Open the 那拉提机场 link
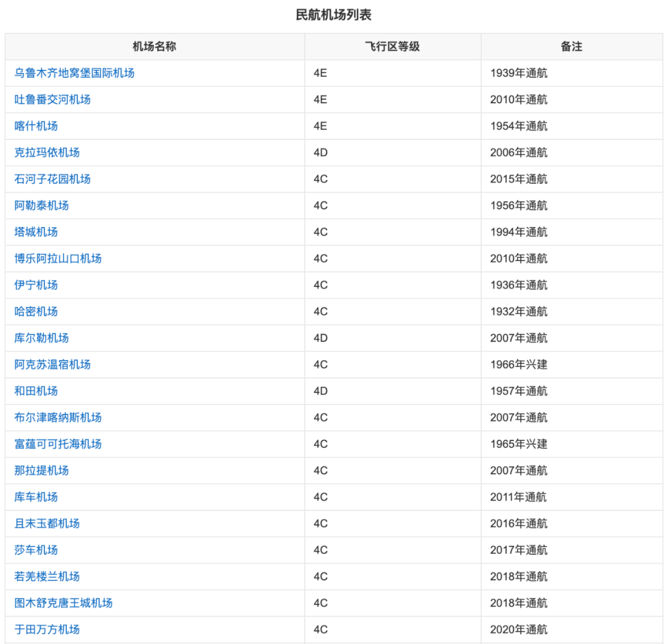This screenshot has height=644, width=668. [41, 471]
